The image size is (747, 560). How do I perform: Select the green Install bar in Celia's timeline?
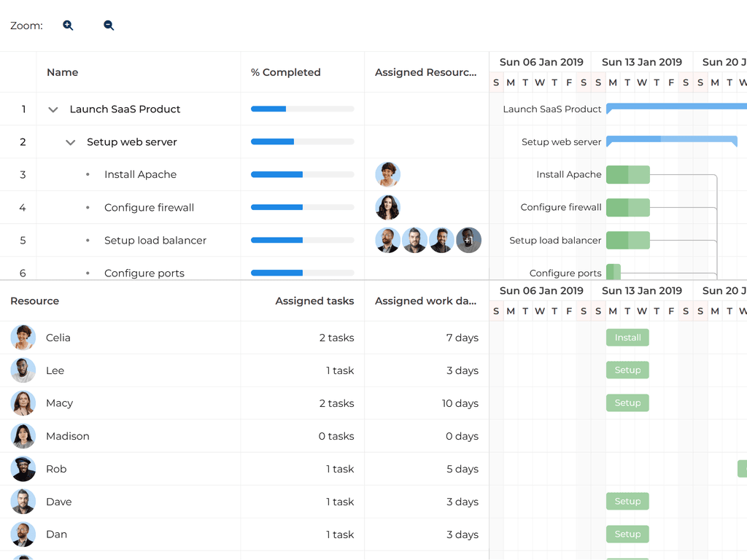point(627,337)
